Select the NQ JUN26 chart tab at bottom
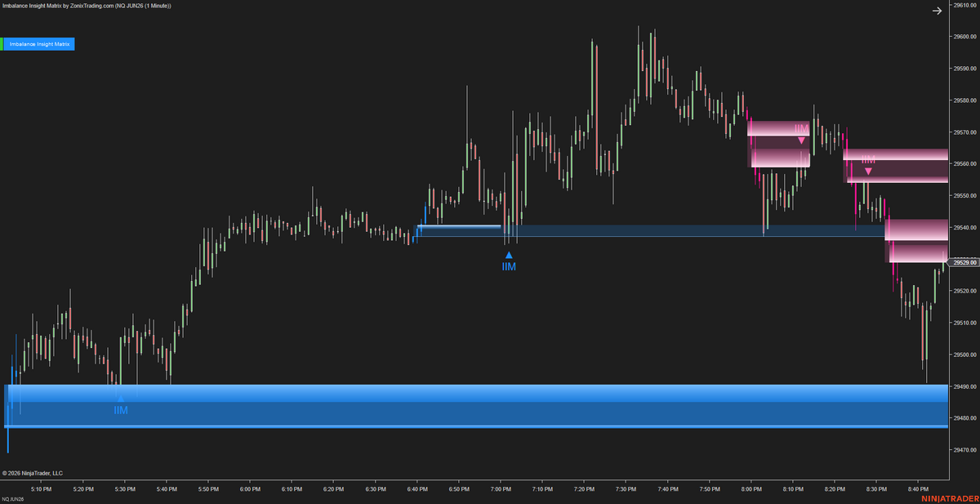 tap(12, 498)
